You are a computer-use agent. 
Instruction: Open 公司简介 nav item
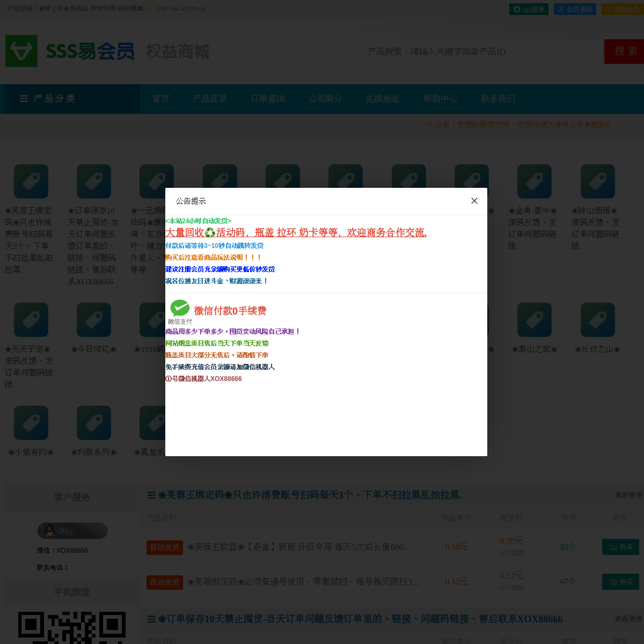pyautogui.click(x=325, y=99)
